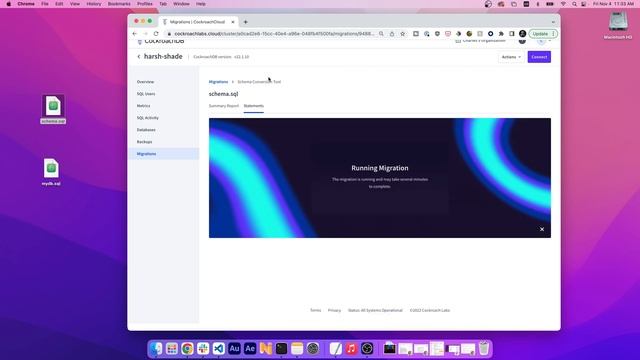Open SQL Users in the sidebar

[146, 94]
